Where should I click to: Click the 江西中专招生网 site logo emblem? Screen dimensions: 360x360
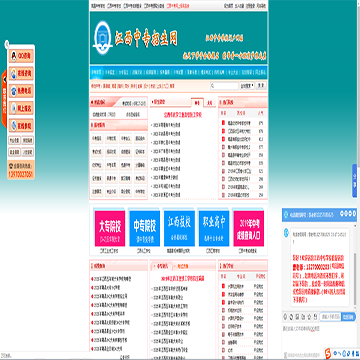click(103, 38)
